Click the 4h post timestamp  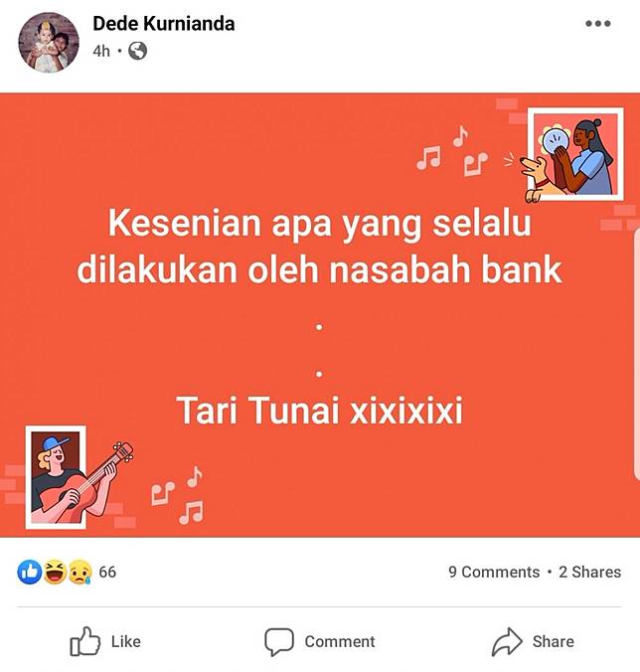(101, 51)
